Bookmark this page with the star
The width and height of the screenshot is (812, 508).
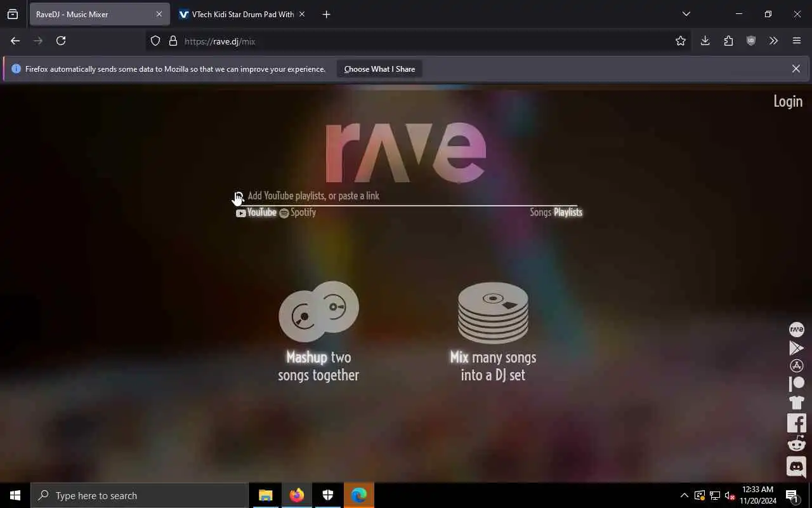pos(681,41)
